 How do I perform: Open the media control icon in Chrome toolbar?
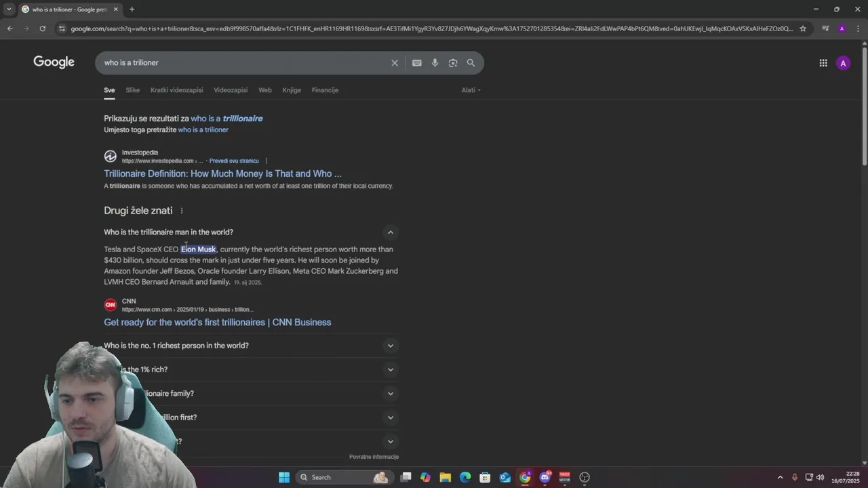pos(825,28)
